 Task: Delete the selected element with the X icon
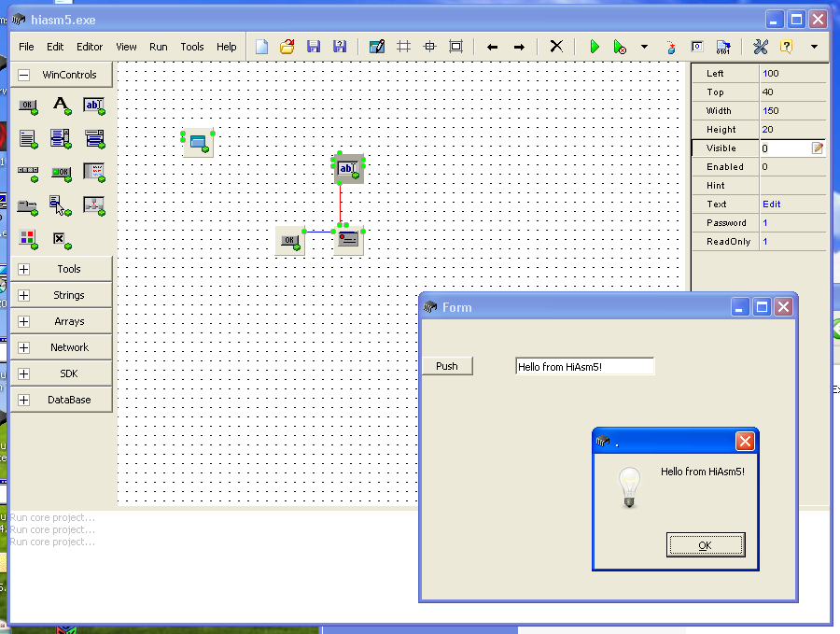coord(556,47)
